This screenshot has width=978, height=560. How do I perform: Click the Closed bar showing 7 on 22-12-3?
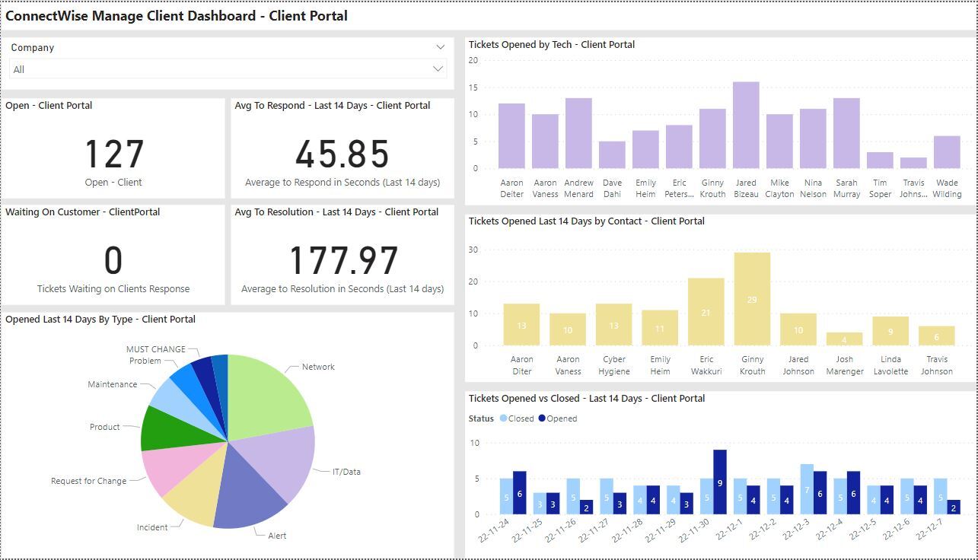pos(807,490)
